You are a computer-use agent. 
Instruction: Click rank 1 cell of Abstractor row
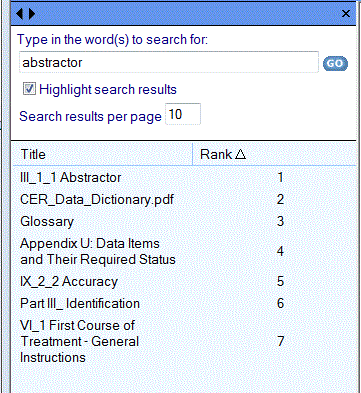click(280, 177)
